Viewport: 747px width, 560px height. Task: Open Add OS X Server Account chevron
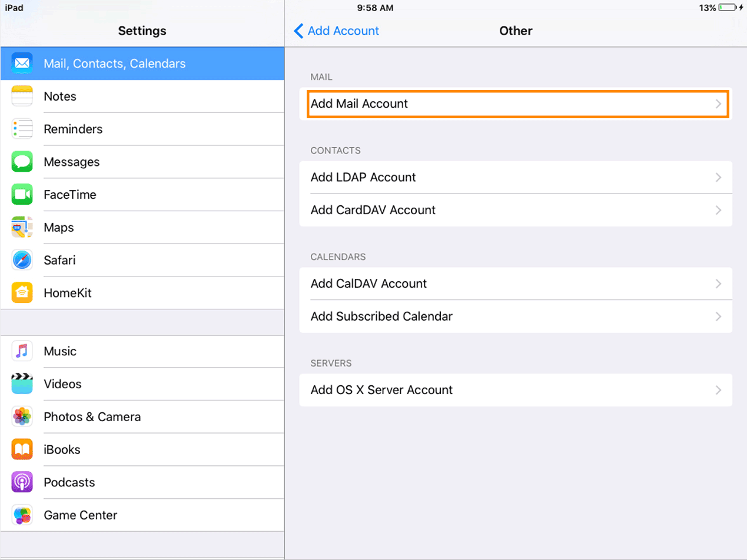click(x=718, y=390)
